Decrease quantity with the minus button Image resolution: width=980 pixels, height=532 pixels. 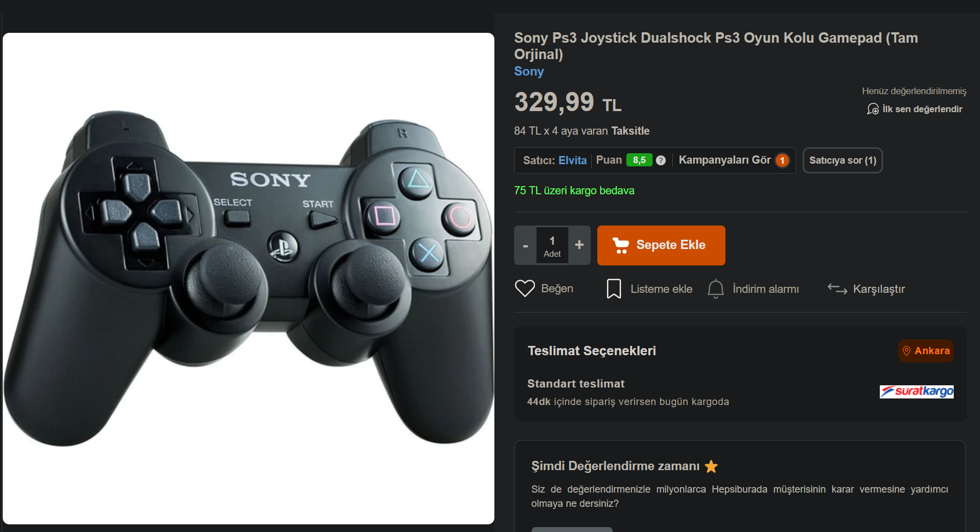click(526, 245)
